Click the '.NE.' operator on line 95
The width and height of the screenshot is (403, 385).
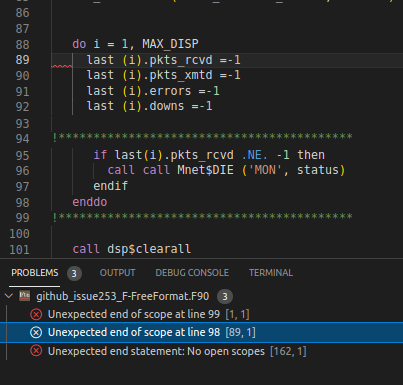pos(254,155)
